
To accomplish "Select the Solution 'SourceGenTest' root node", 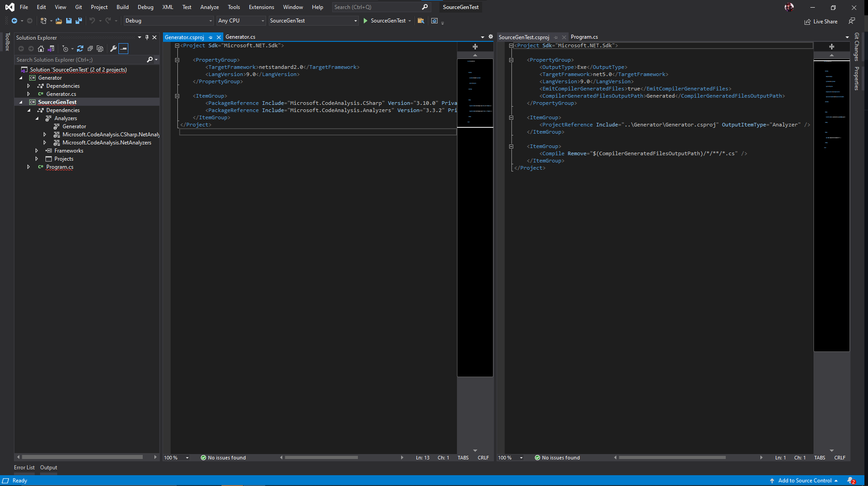I will (x=78, y=70).
